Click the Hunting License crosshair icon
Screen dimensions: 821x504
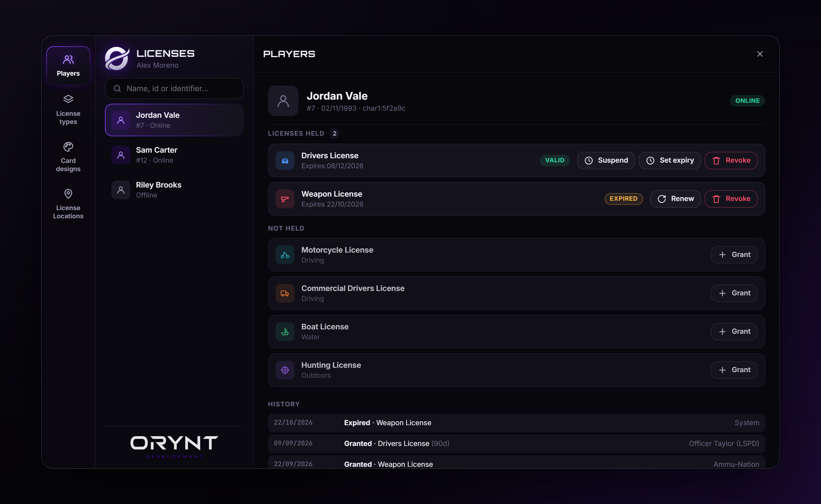pos(285,370)
